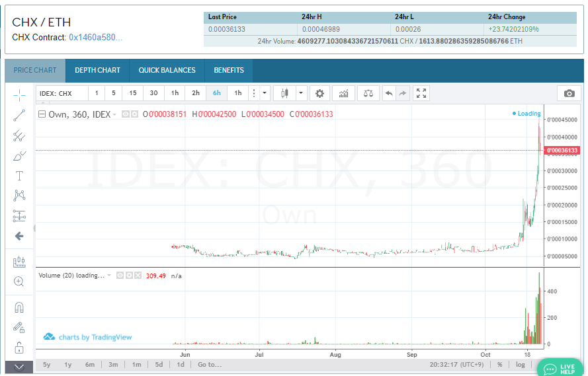Open chart properties gear icon
The width and height of the screenshot is (588, 376).
click(319, 93)
